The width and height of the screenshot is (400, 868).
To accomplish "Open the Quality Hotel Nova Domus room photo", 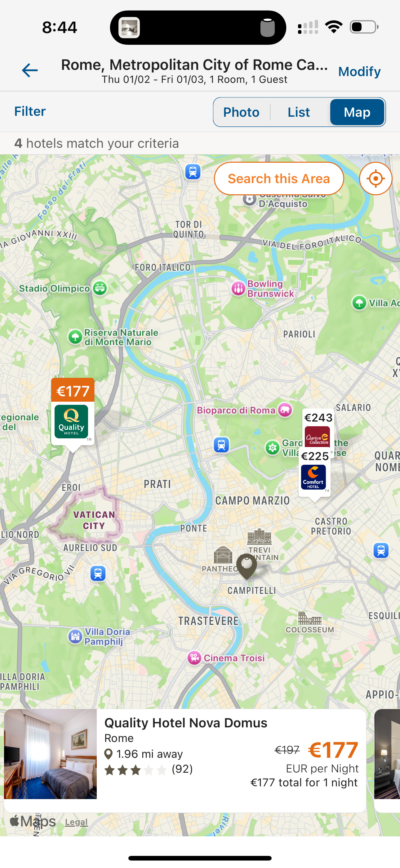I will 51,754.
